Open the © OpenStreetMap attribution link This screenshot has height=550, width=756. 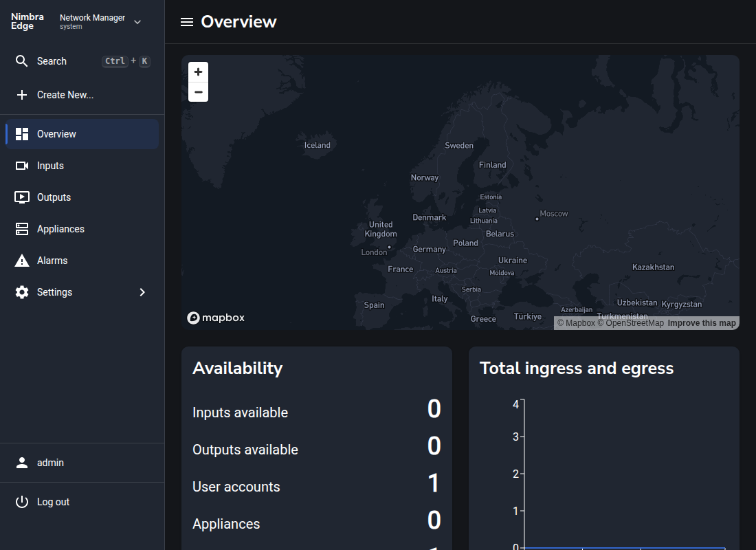coord(631,323)
